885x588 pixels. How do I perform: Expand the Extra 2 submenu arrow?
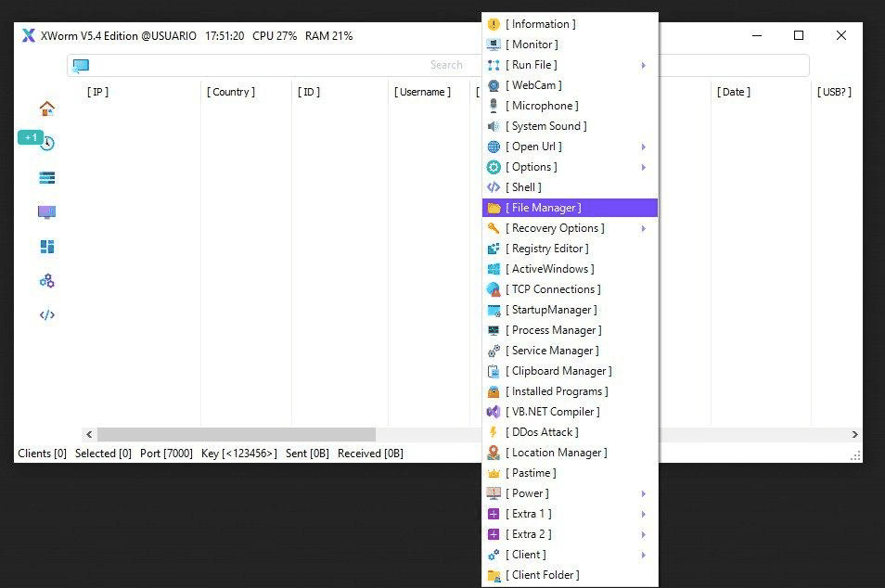644,534
